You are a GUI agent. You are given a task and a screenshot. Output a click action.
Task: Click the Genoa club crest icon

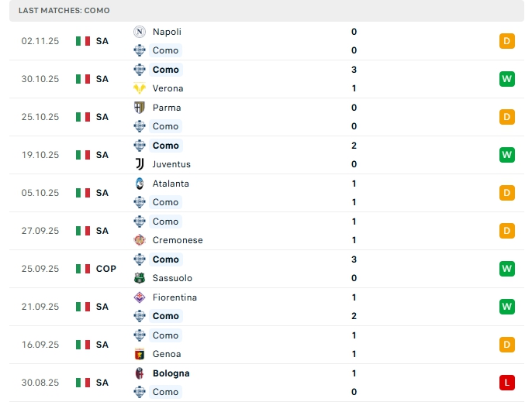click(x=140, y=354)
